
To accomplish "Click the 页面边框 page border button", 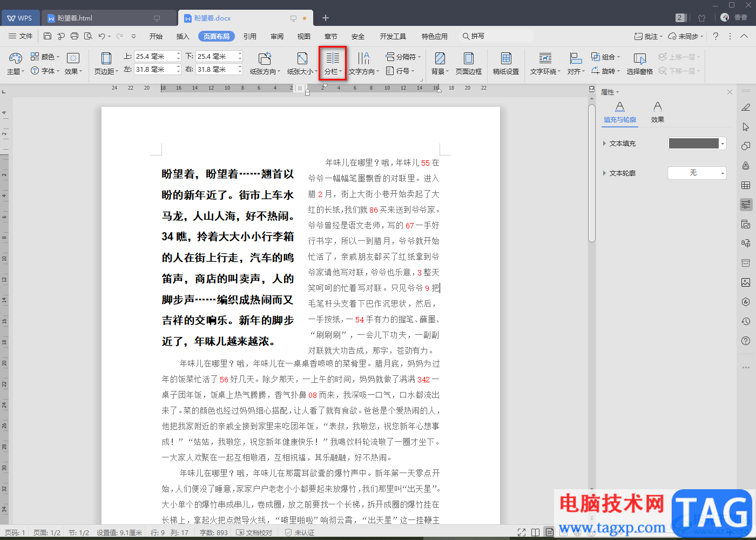I will point(469,63).
